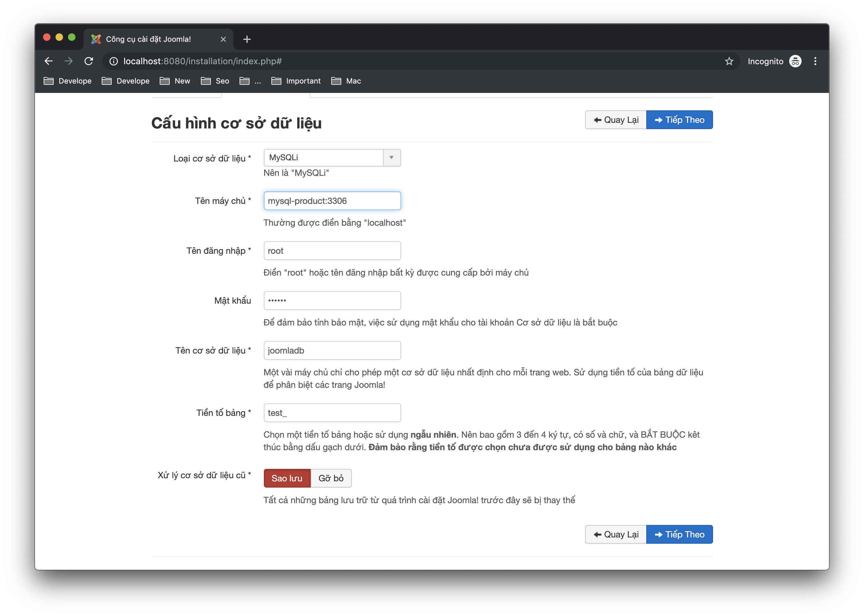Viewport: 864px width, 616px height.
Task: Expand the Seo bookmarks folder
Action: pos(215,81)
